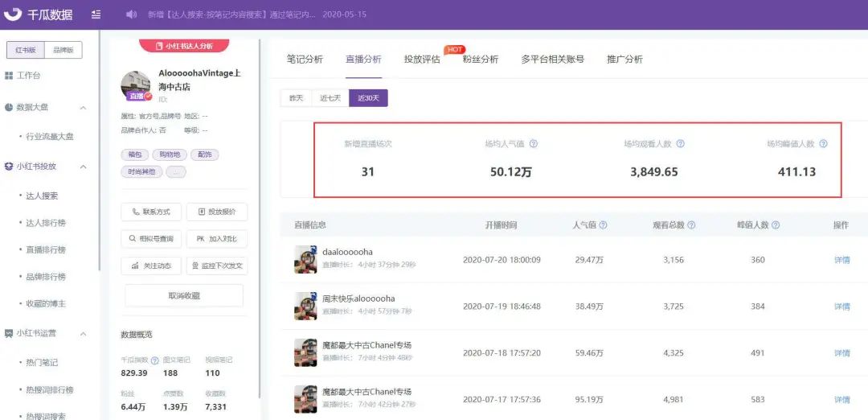Click the 监控下次发文 button
Screen dimensions: 868x420
(217, 266)
